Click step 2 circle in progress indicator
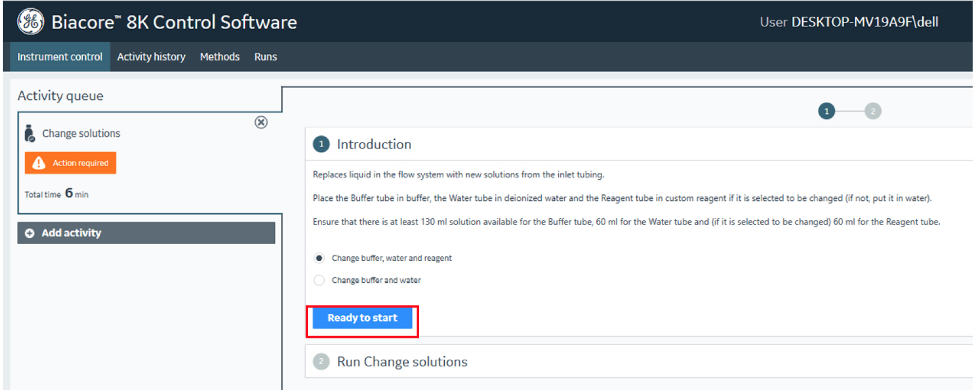This screenshot has height=390, width=980. pyautogui.click(x=872, y=111)
